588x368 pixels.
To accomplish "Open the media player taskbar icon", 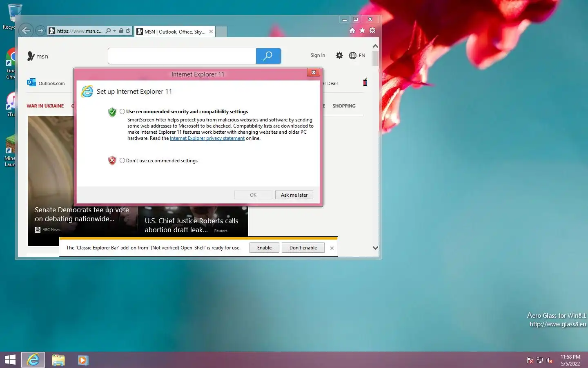I will coord(83,360).
